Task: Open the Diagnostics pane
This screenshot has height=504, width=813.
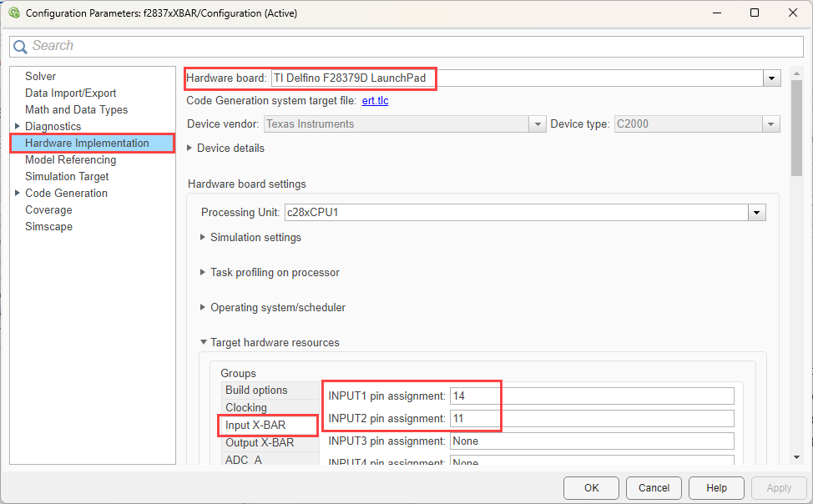Action: tap(53, 126)
